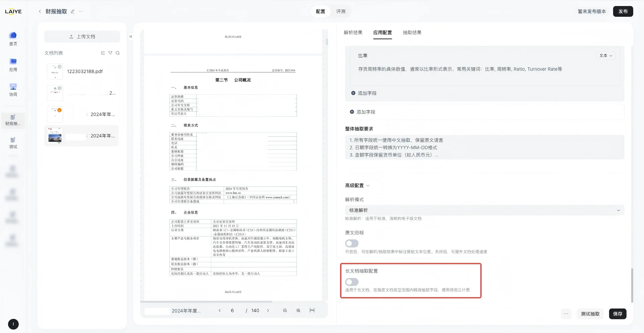Select the highlighted 2024年年 document with building thumbnail
The height and width of the screenshot is (333, 644).
pyautogui.click(x=82, y=136)
